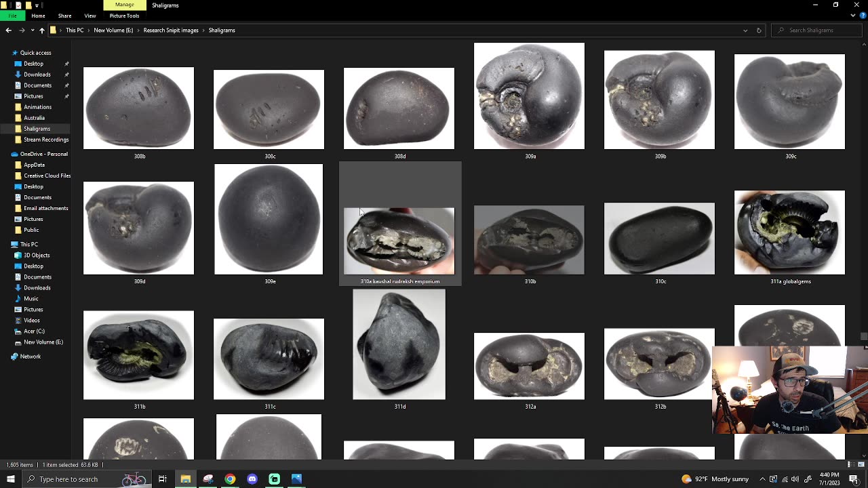
Task: Open the chevron after This PC in the address bar
Action: [89, 30]
